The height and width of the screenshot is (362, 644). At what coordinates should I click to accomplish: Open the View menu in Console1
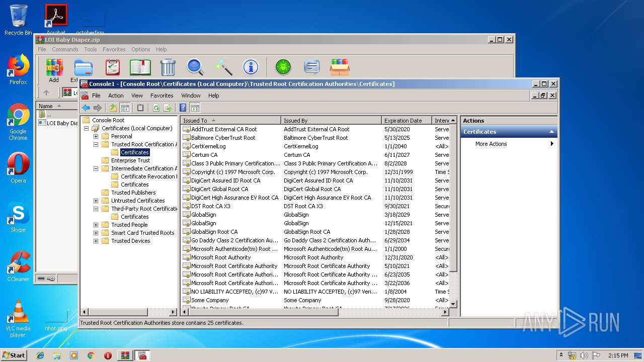[x=137, y=96]
